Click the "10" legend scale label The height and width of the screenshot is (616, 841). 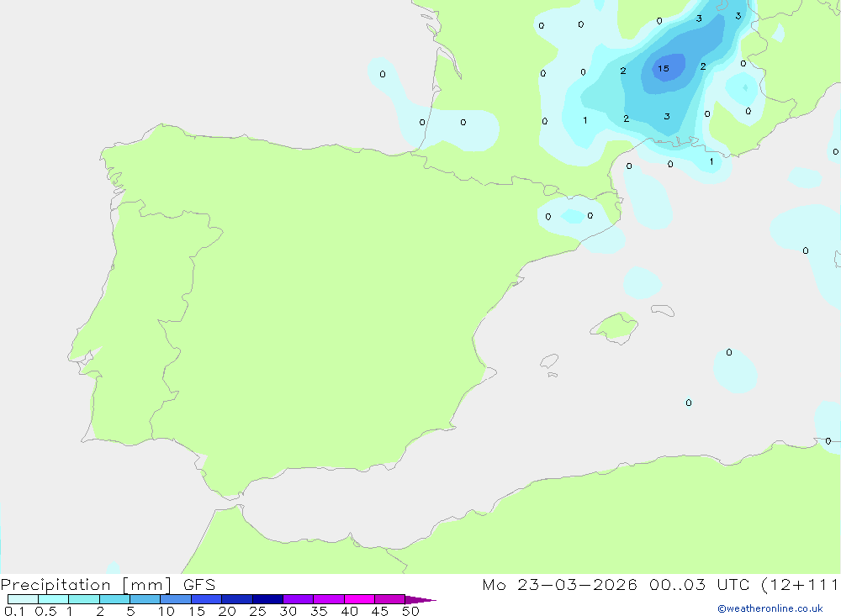coord(167,611)
